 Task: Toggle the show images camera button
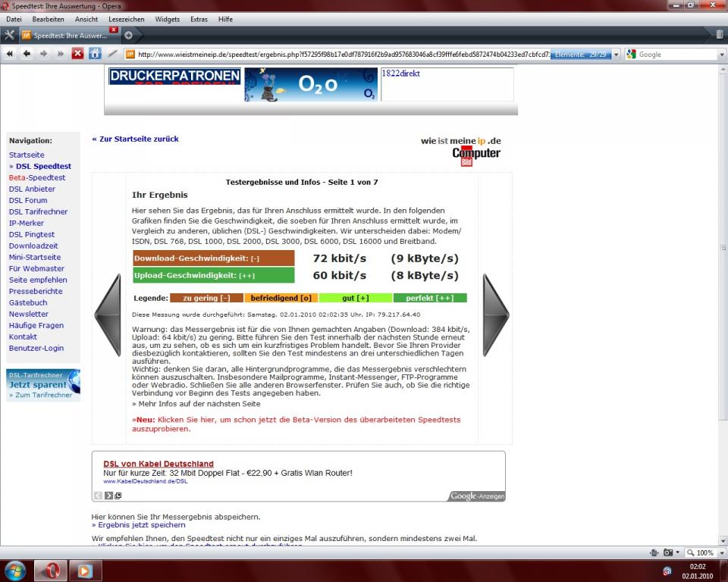tap(669, 552)
